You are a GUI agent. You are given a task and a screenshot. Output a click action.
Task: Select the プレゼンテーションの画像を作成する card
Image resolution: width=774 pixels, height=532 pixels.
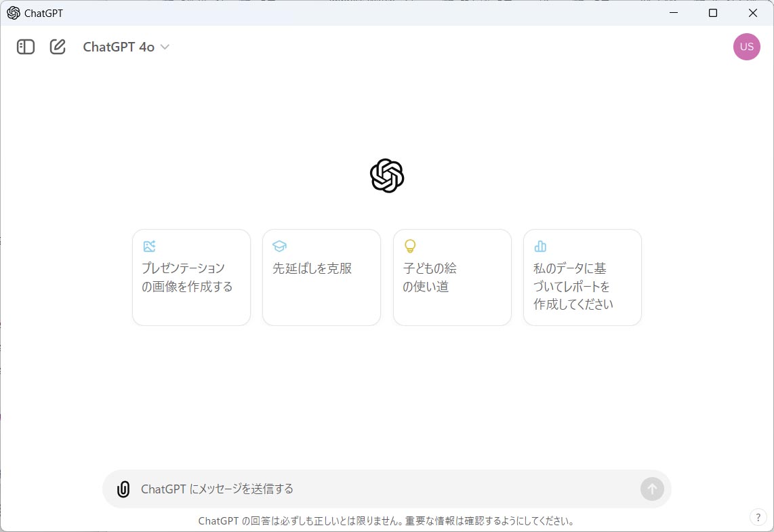[x=192, y=277]
